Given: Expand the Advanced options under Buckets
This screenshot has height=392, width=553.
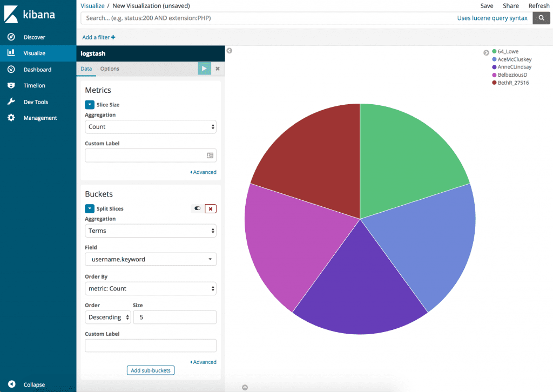Looking at the screenshot, I should pyautogui.click(x=203, y=362).
